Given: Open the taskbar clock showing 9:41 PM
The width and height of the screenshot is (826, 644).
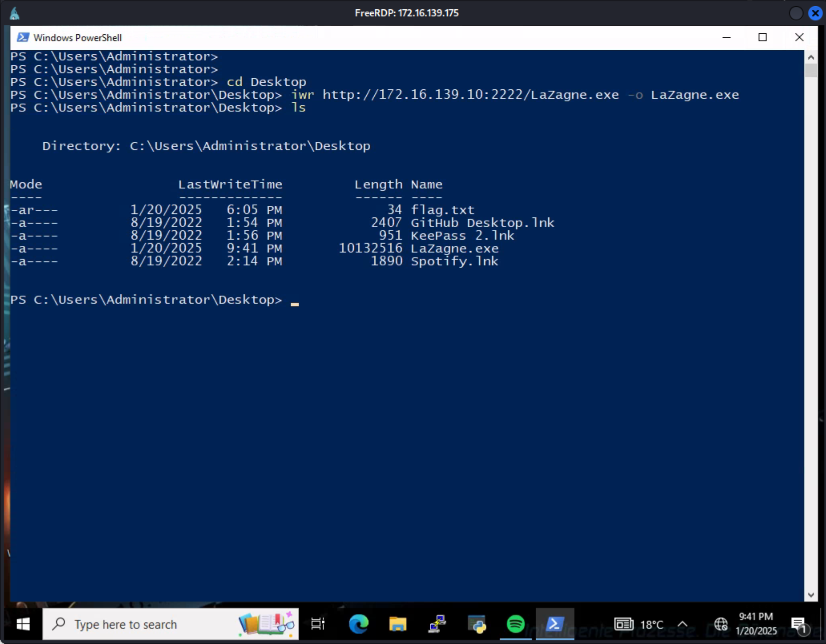Looking at the screenshot, I should click(x=756, y=616).
